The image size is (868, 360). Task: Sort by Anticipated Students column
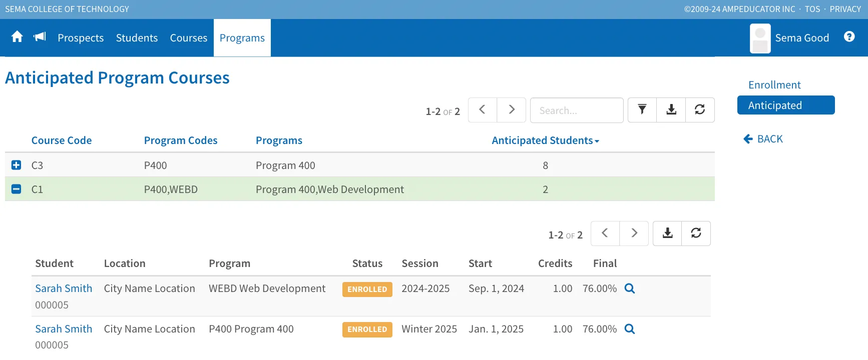click(545, 140)
